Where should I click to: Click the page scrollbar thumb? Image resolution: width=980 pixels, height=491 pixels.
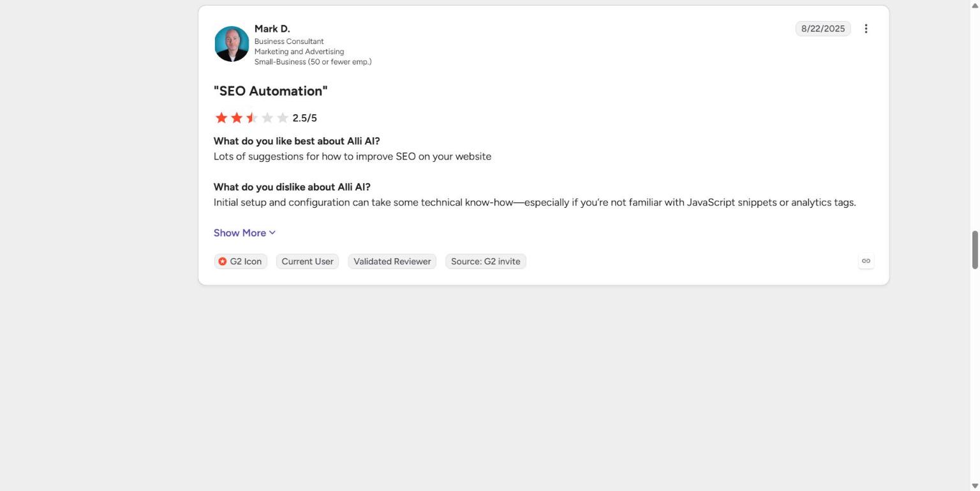[975, 250]
